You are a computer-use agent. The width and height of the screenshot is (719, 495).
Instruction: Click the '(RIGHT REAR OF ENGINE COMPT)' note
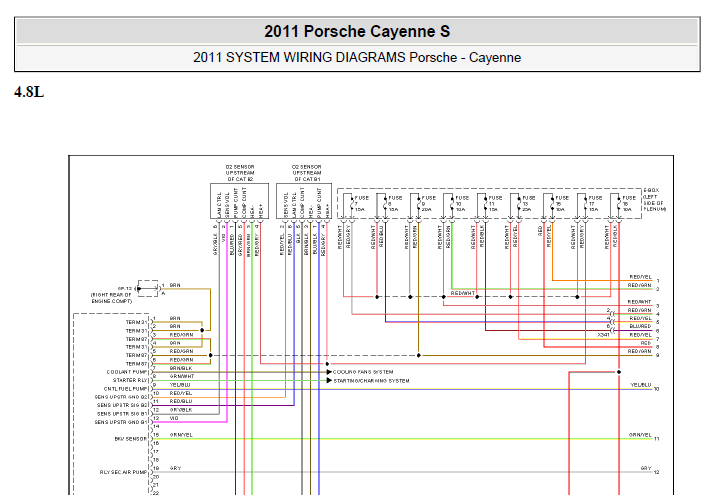click(x=111, y=298)
